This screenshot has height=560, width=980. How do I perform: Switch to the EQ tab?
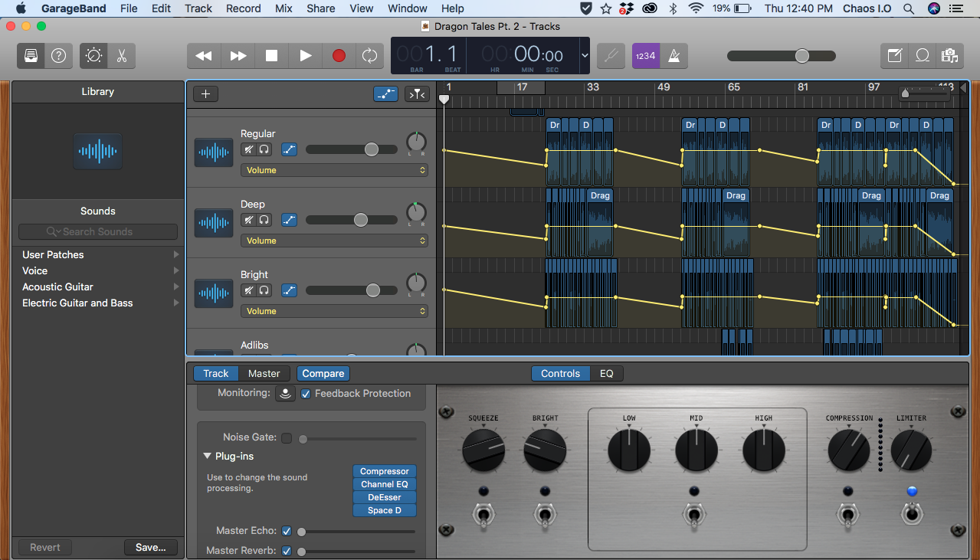point(606,374)
